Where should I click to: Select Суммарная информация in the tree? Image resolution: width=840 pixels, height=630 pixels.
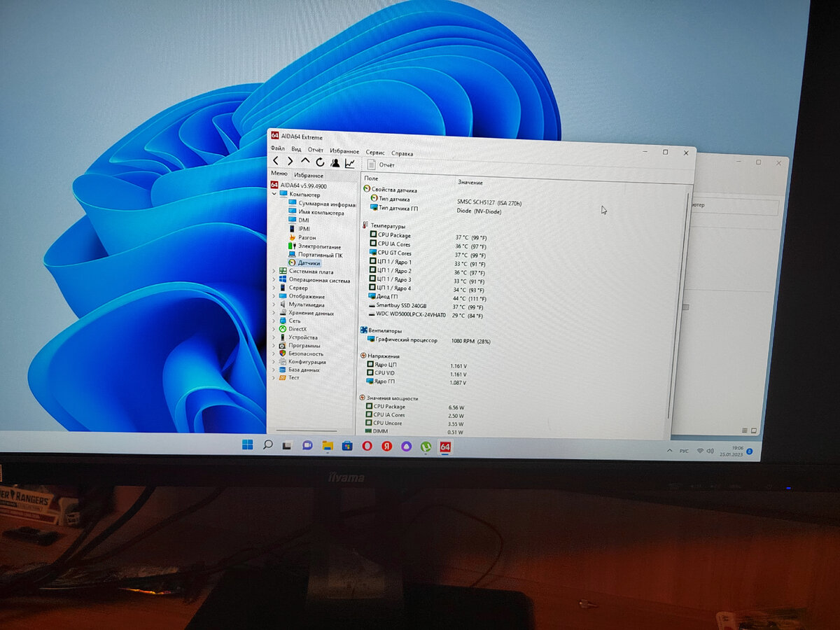323,204
